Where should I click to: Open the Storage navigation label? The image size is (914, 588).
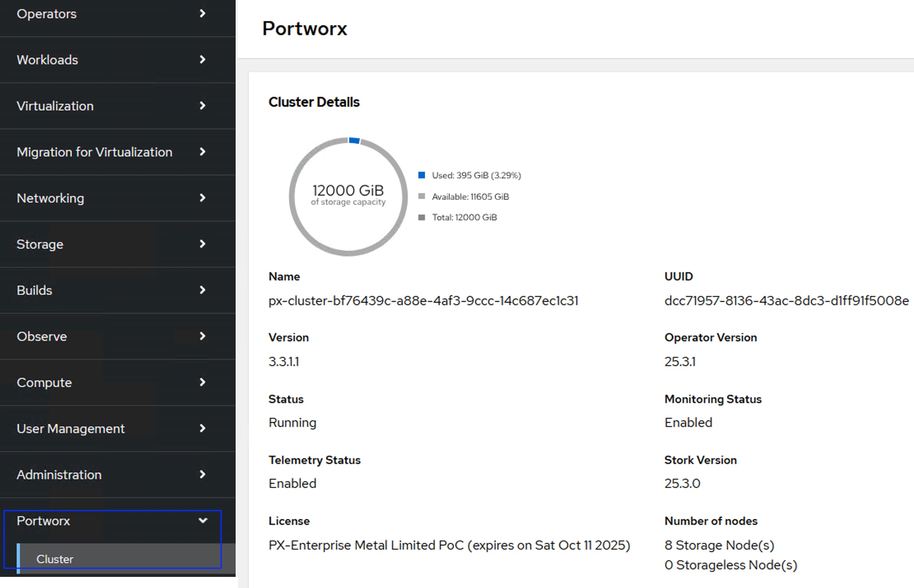[x=40, y=244]
